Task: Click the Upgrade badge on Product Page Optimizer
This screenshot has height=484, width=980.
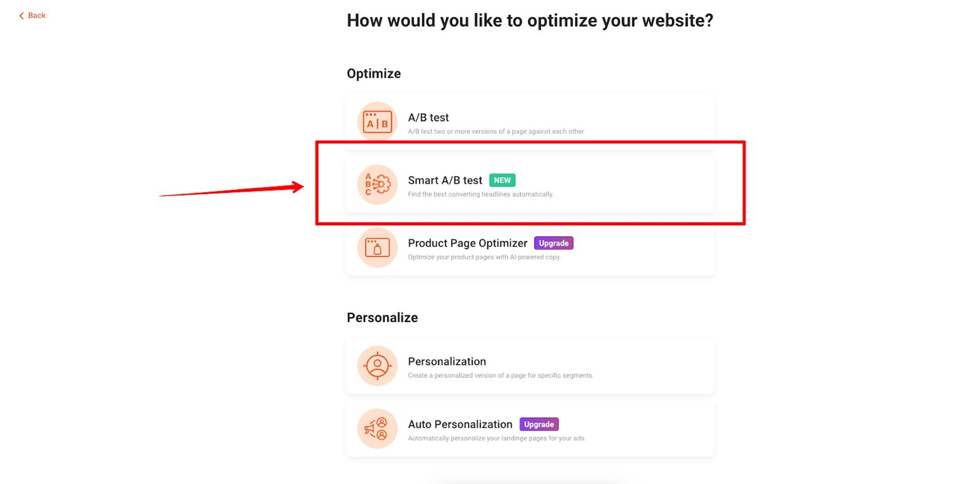Action: (554, 243)
